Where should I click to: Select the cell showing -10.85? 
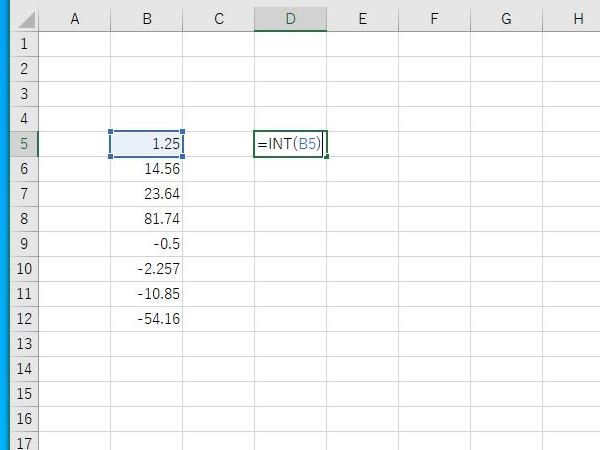pyautogui.click(x=146, y=294)
